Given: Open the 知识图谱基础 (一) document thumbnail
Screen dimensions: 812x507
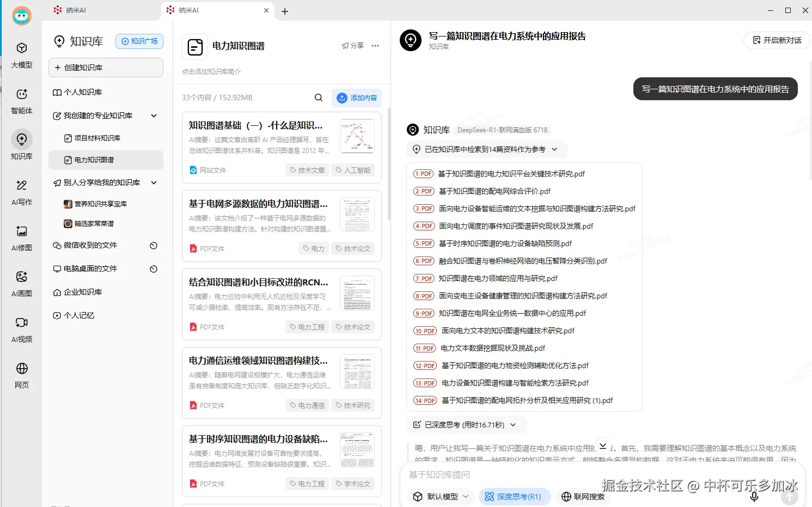Looking at the screenshot, I should click(x=357, y=136).
